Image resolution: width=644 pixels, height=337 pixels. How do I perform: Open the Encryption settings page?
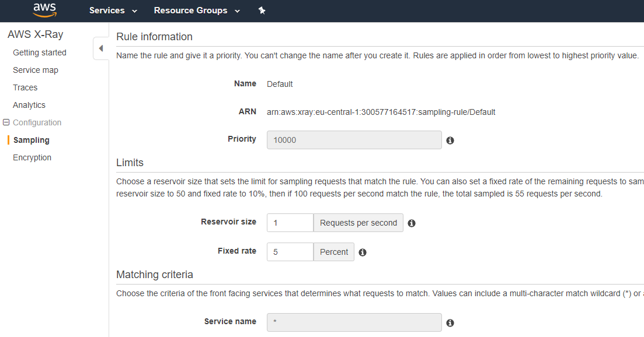(x=32, y=157)
